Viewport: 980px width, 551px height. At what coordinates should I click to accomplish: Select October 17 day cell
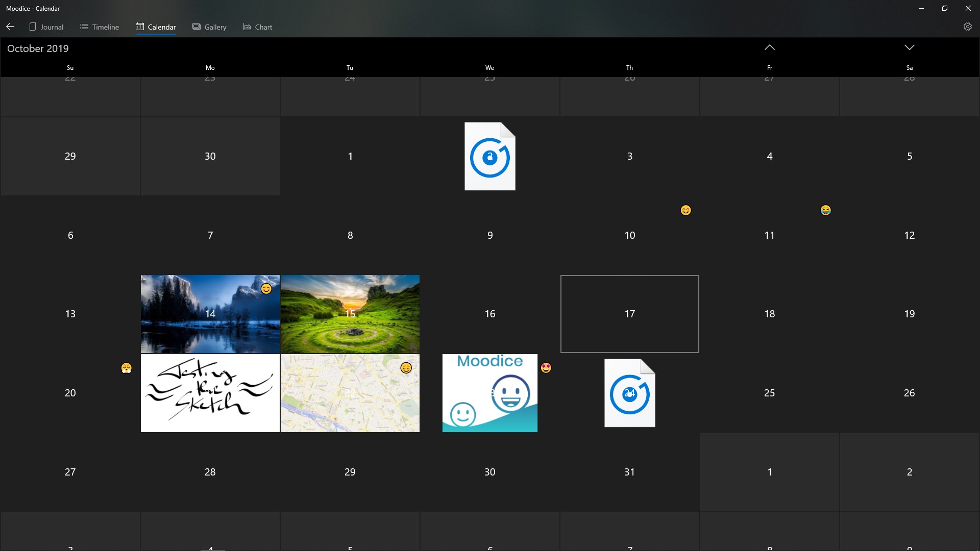[x=629, y=314]
